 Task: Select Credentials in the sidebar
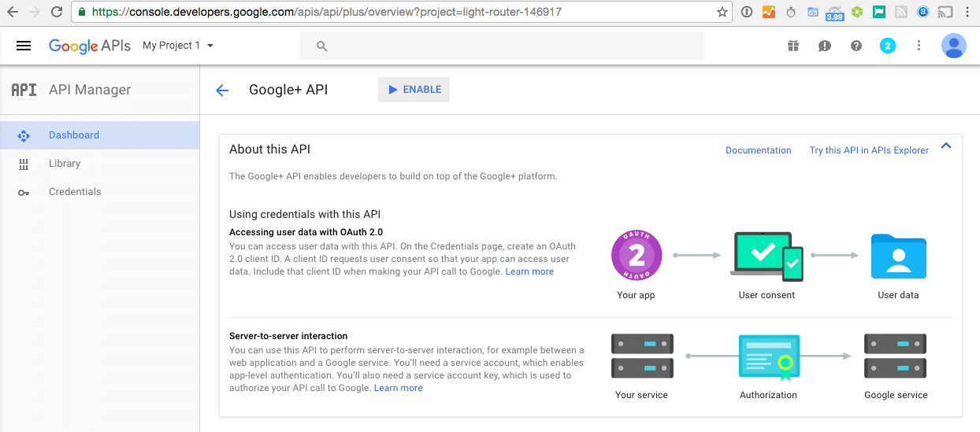[99, 192]
